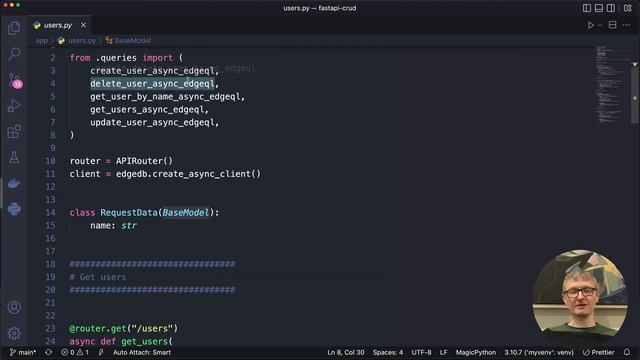Screen dimensions: 640x360
Task: Open the Search view in activity bar
Action: 14,53
